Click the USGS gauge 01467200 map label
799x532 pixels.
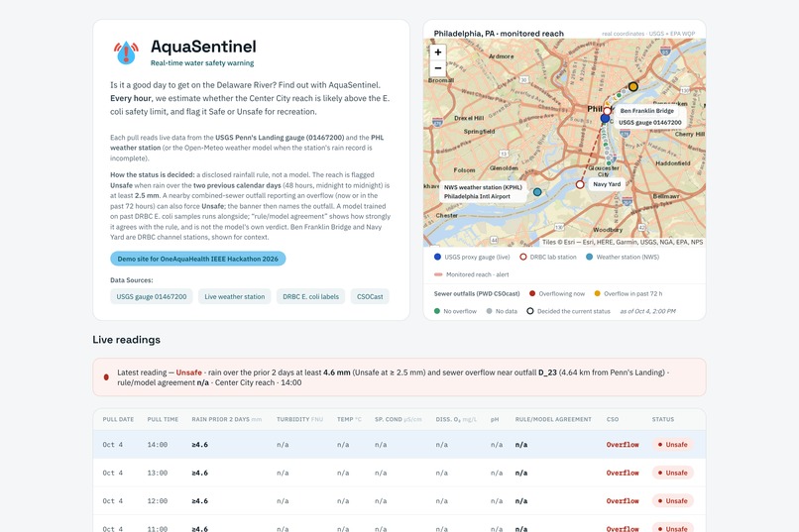click(x=649, y=123)
